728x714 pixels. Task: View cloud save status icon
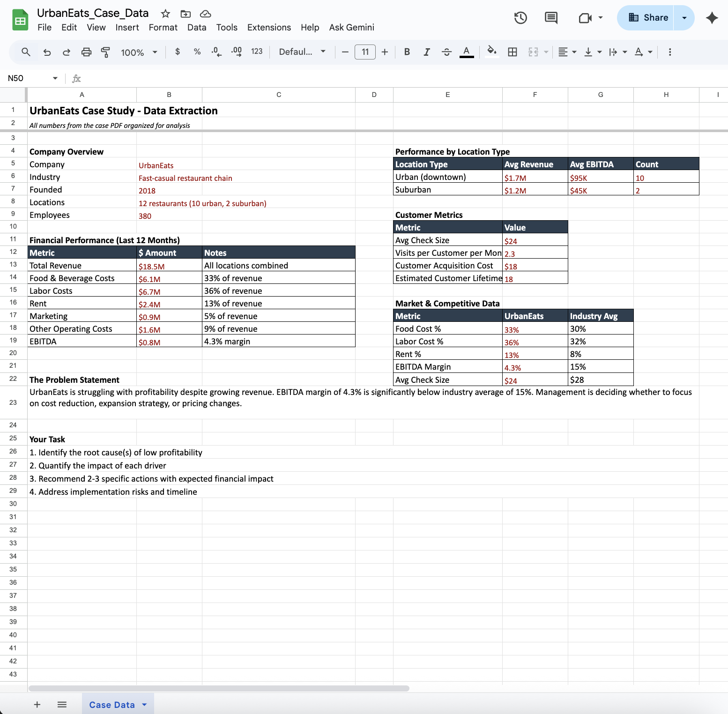coord(205,14)
